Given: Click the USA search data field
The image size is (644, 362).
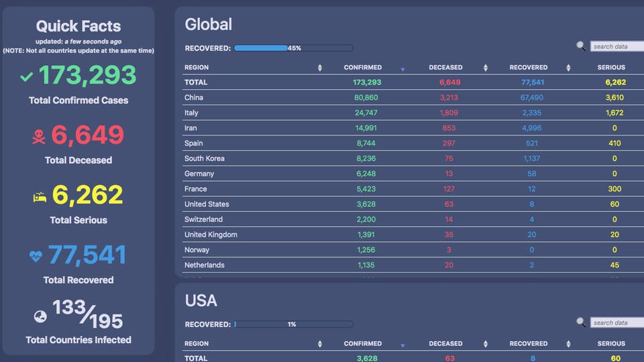Looking at the screenshot, I should [617, 322].
